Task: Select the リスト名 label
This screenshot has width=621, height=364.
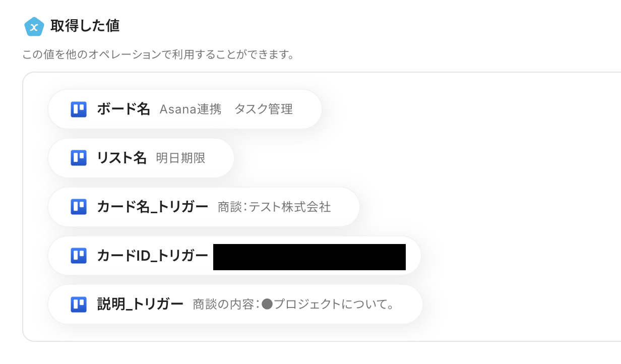Action: tap(121, 158)
